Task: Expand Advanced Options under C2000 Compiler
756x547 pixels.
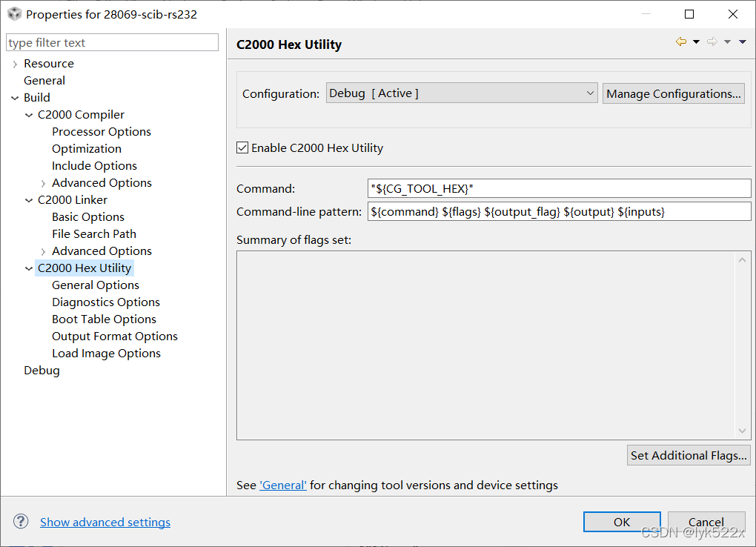Action: point(42,182)
